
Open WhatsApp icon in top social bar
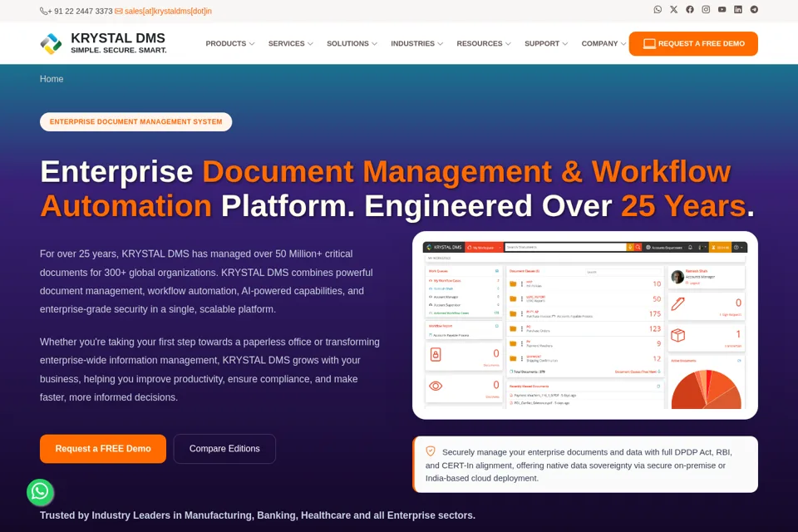(658, 9)
